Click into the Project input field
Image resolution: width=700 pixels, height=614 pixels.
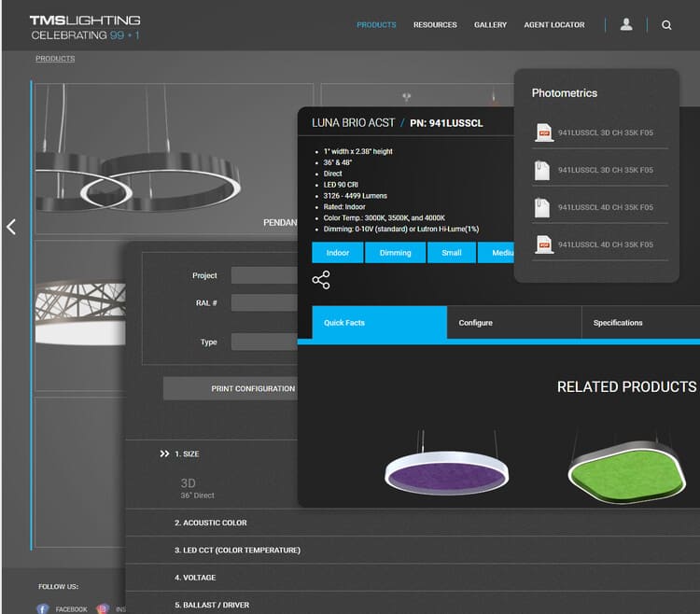point(264,275)
